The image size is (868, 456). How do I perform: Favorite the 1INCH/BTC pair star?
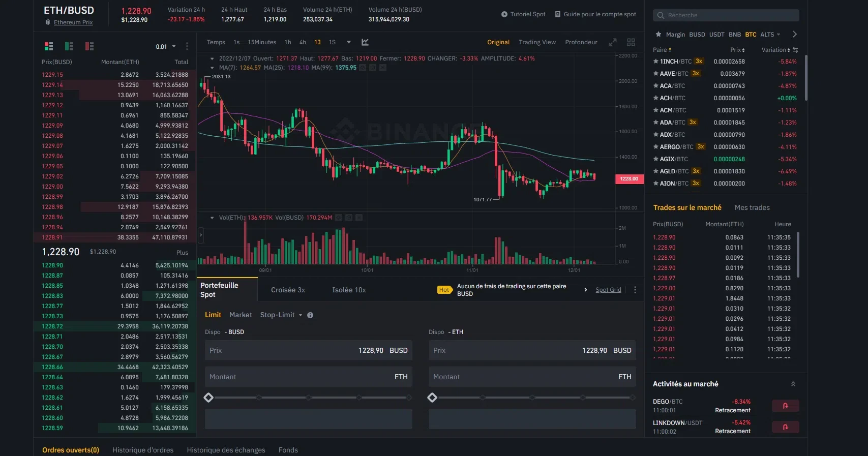(656, 62)
